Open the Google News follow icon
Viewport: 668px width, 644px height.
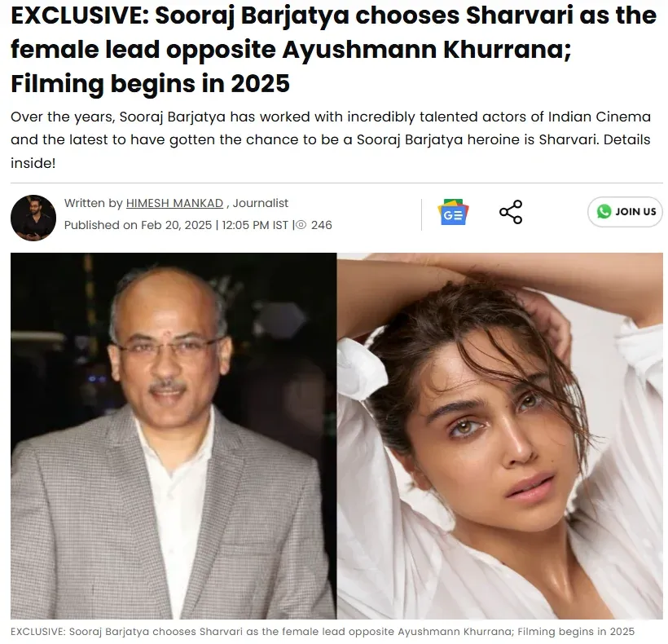pyautogui.click(x=453, y=212)
